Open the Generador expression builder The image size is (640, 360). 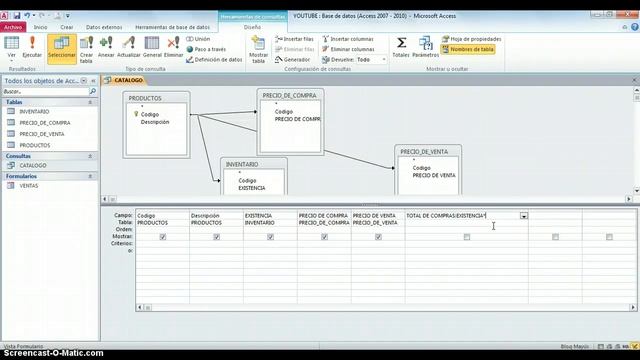click(292, 60)
